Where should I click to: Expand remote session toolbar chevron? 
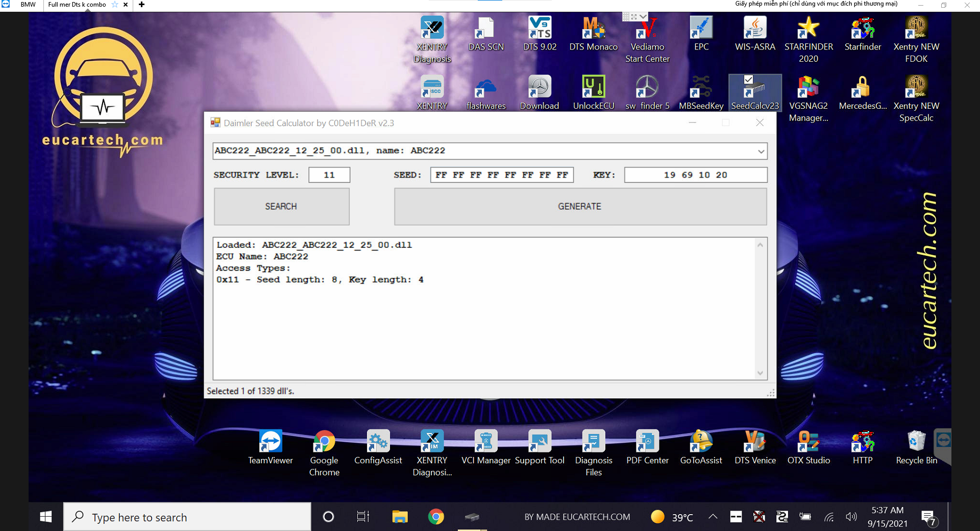pos(643,17)
